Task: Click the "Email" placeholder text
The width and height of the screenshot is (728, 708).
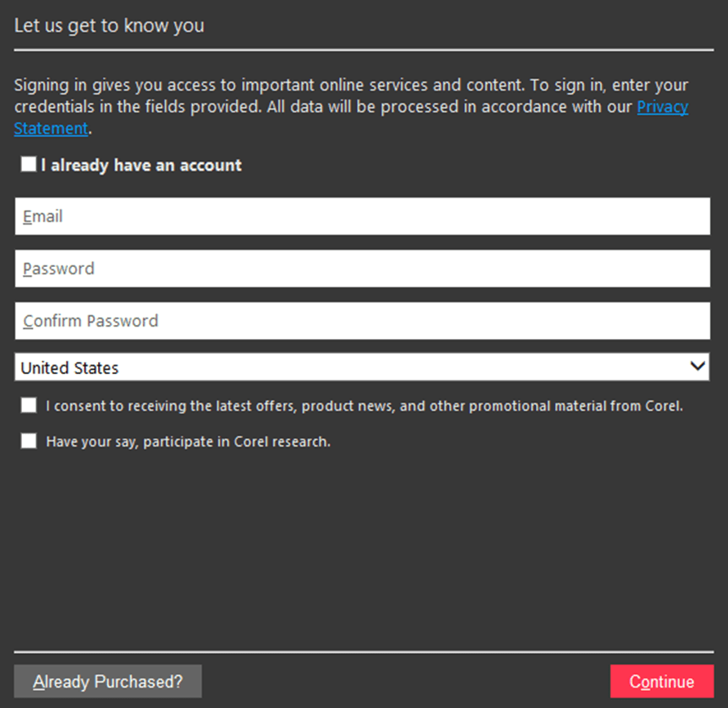Action: [x=43, y=217]
